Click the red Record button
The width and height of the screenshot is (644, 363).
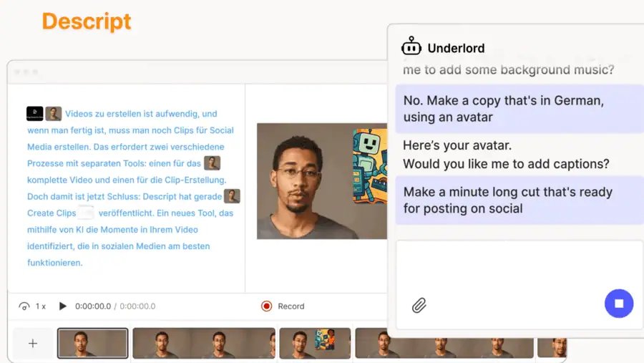[283, 306]
